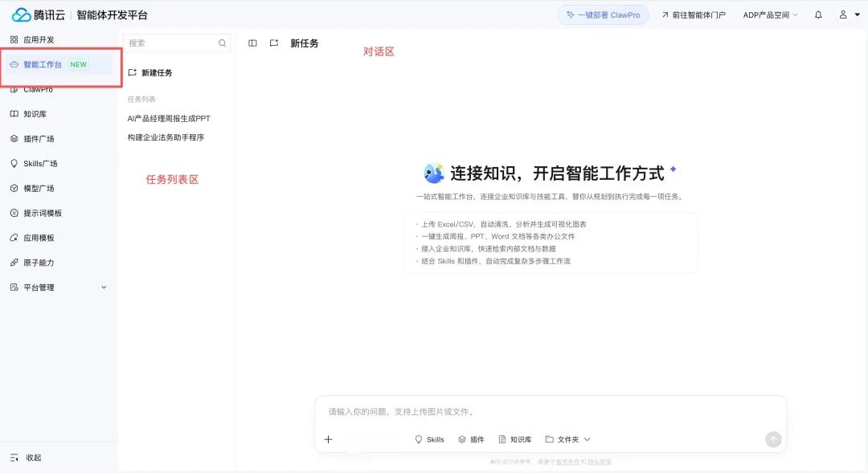The height and width of the screenshot is (473, 868).
Task: Click the 隐私政策 link
Action: tap(600, 462)
